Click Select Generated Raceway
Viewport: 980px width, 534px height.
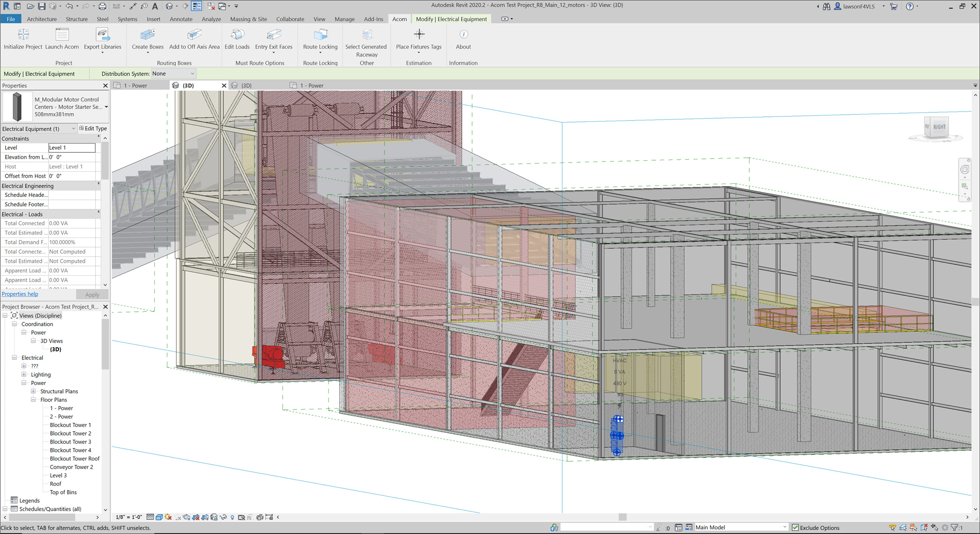click(366, 42)
